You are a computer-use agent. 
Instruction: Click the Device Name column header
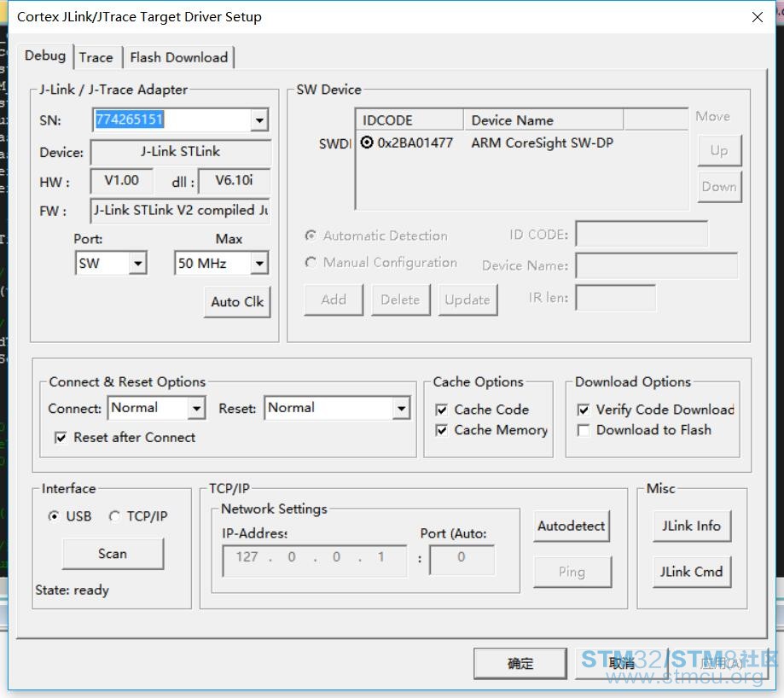coord(543,120)
